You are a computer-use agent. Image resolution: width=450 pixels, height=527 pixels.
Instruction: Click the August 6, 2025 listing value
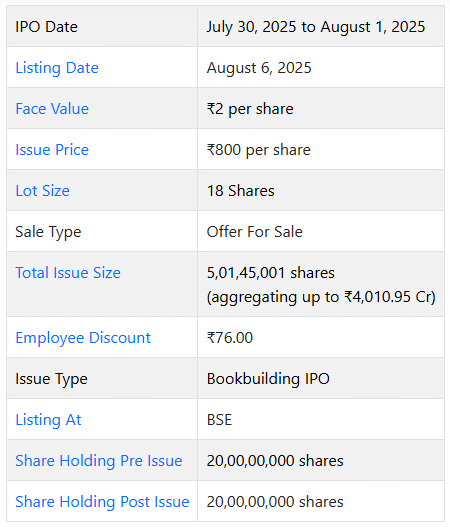[259, 68]
